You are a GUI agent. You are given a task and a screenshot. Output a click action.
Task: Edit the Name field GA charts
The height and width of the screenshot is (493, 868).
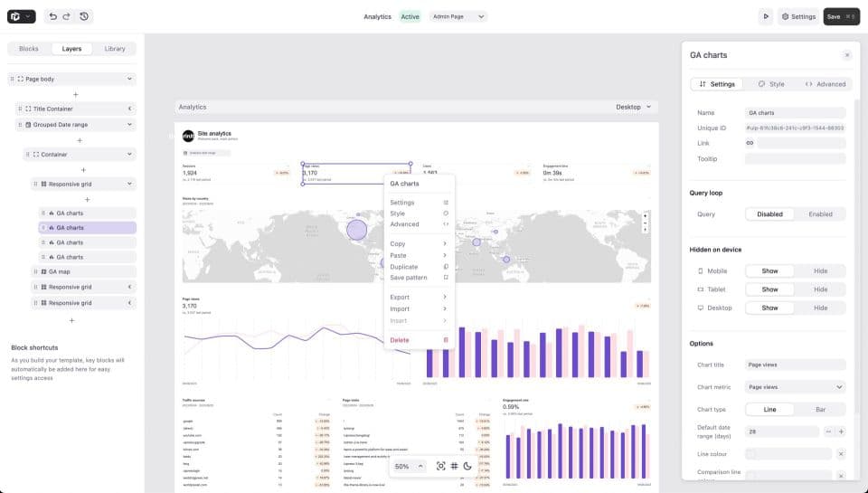click(795, 113)
